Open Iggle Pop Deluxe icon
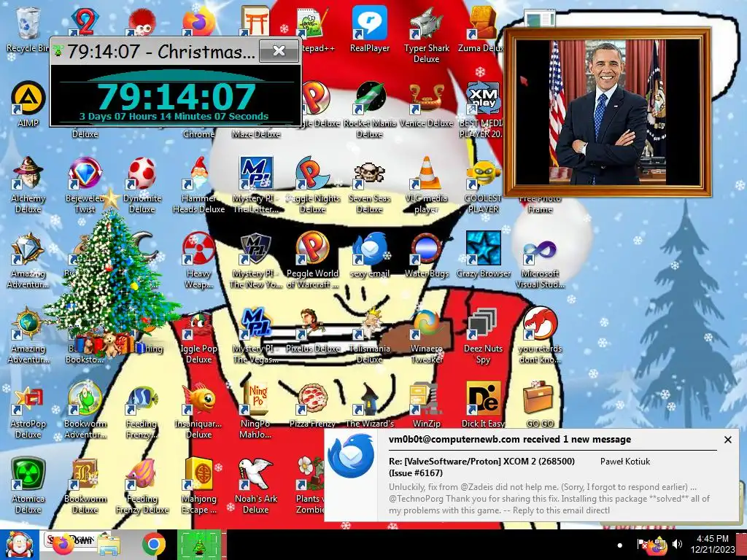The image size is (747, 560). 198,336
